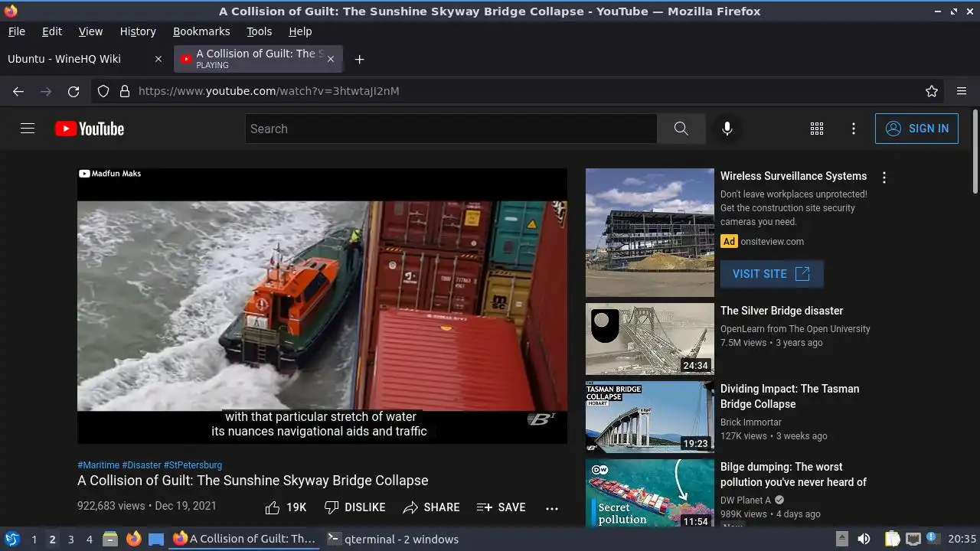
Task: Bookmark this page with star icon
Action: (x=932, y=91)
